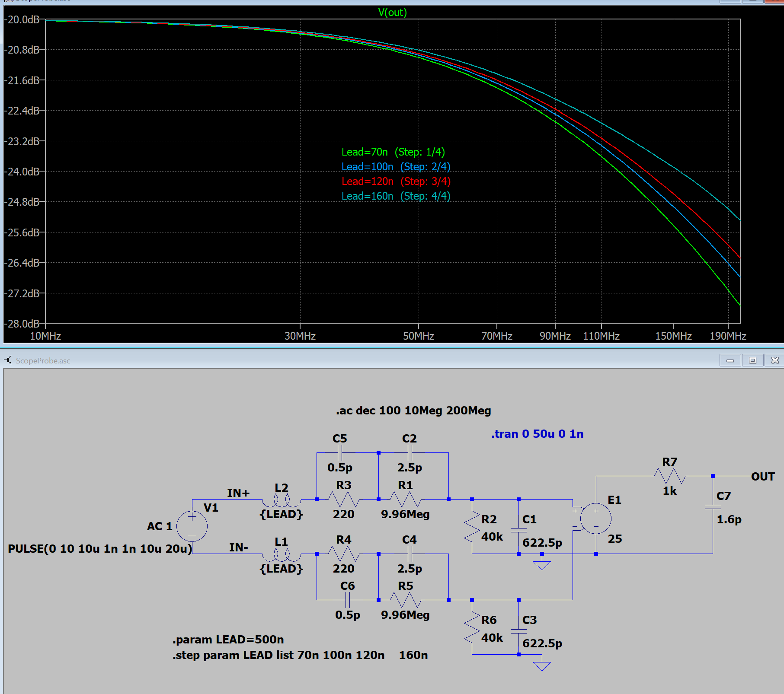Click the OUT net label

tap(764, 477)
